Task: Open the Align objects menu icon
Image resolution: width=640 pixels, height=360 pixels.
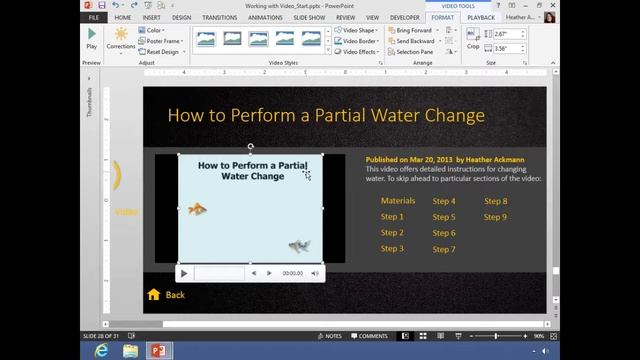Action: (x=450, y=30)
